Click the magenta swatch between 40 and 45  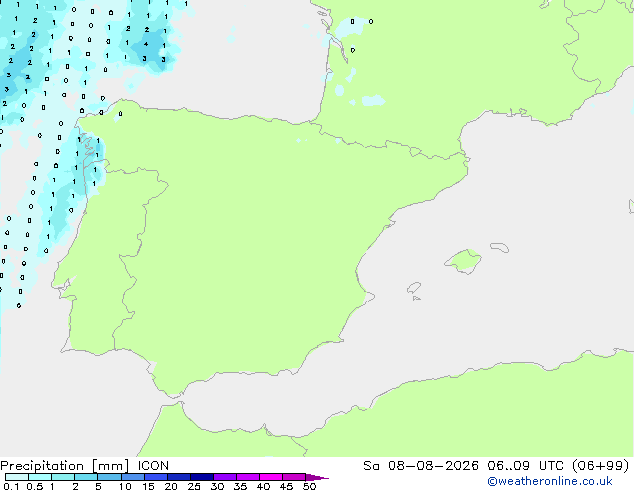[271, 477]
